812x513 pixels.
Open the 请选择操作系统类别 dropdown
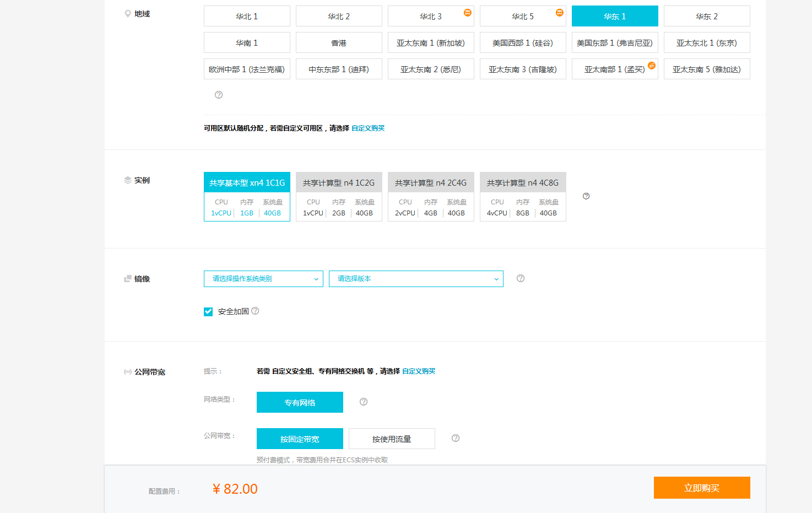tap(263, 279)
